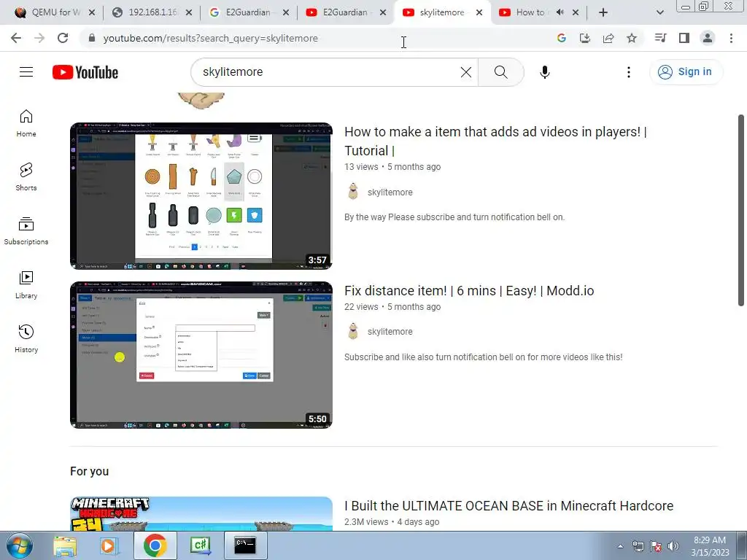Reload the YouTube results page
The width and height of the screenshot is (747, 560).
point(63,38)
